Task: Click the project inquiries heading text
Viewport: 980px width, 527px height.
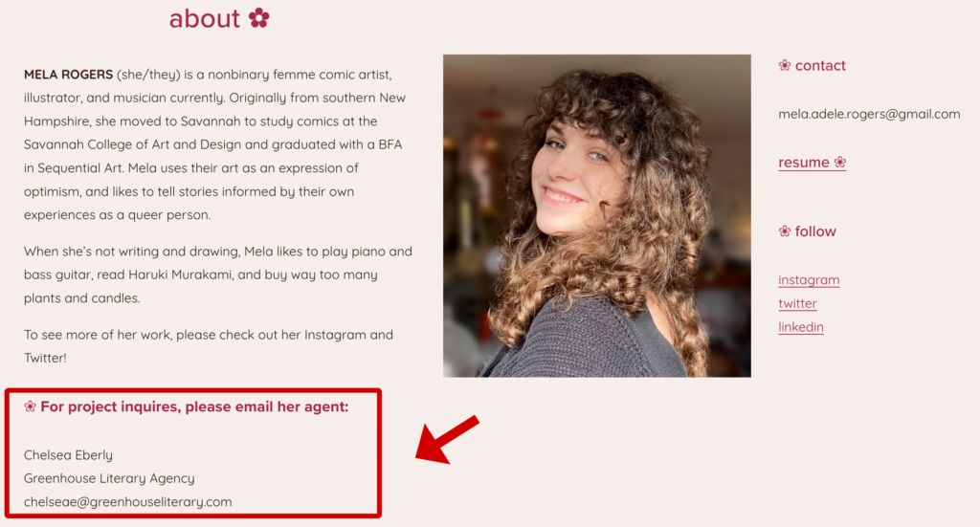Action: (194, 406)
